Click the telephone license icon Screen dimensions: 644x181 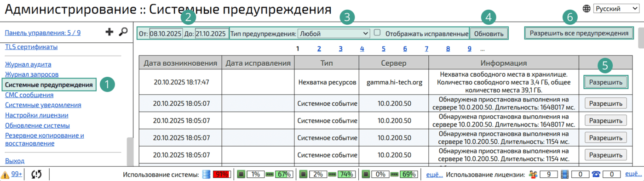click(x=596, y=174)
